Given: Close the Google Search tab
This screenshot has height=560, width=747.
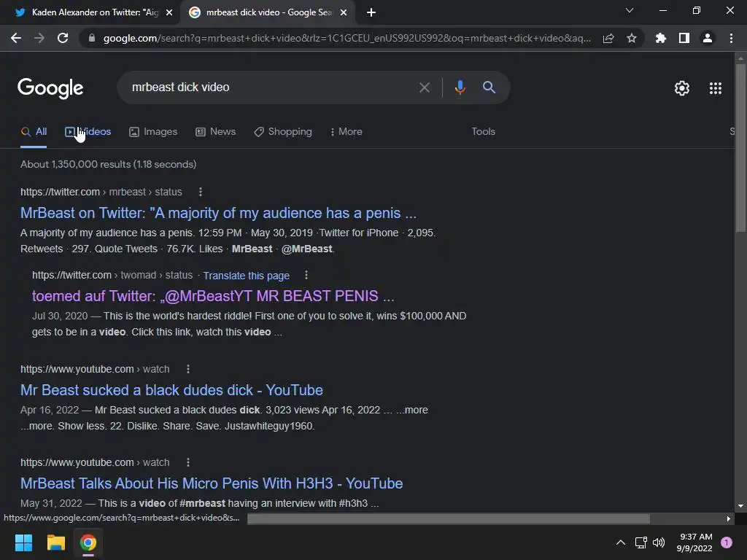Looking at the screenshot, I should (344, 12).
